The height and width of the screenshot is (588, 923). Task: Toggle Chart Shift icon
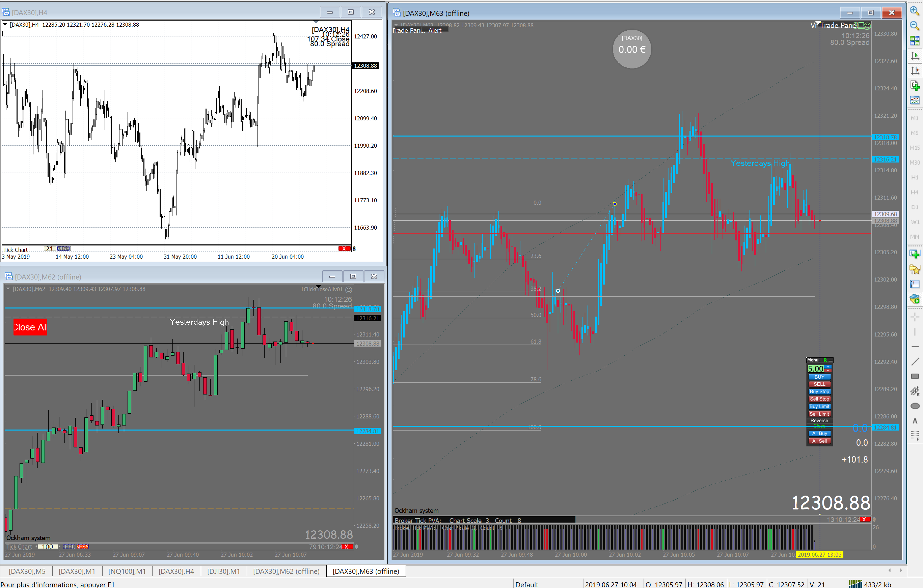pyautogui.click(x=915, y=70)
